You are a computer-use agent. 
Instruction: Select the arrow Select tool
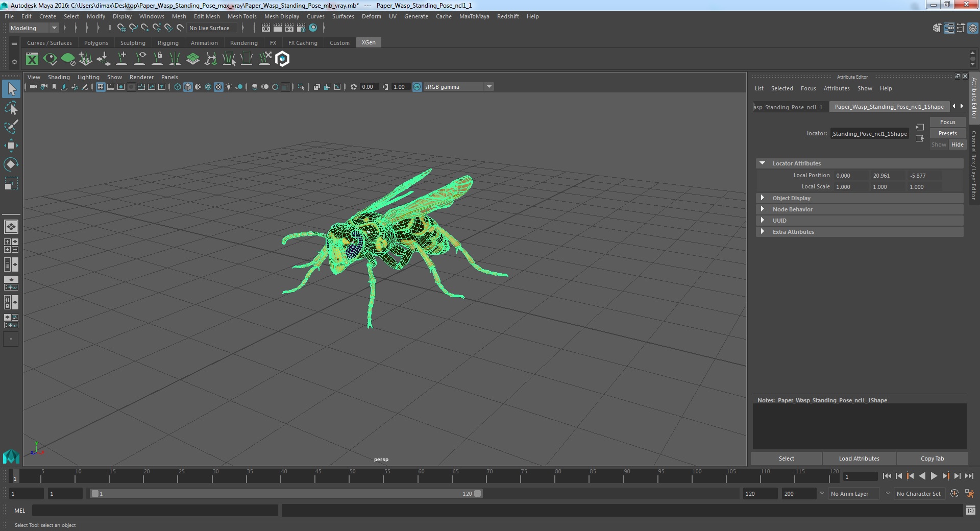tap(11, 89)
